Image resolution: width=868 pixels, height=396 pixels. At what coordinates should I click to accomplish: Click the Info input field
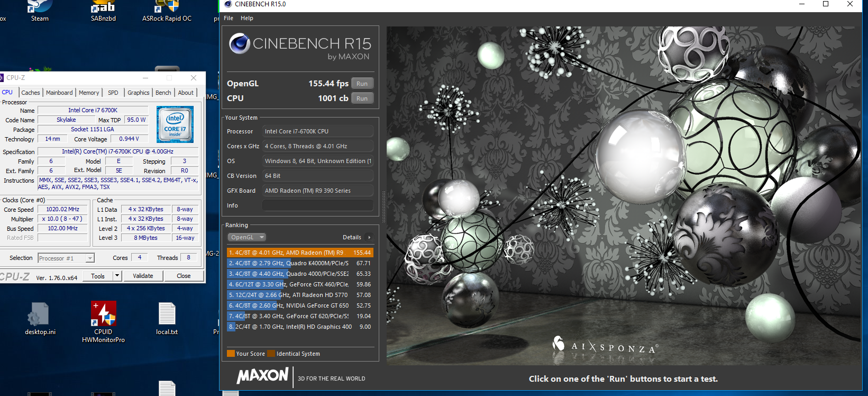(x=318, y=205)
